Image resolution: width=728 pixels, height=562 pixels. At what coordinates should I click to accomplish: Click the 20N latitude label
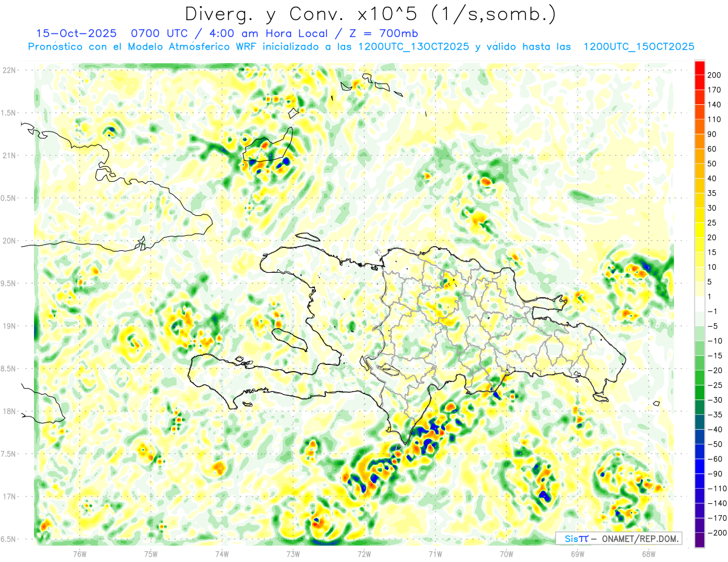point(9,241)
